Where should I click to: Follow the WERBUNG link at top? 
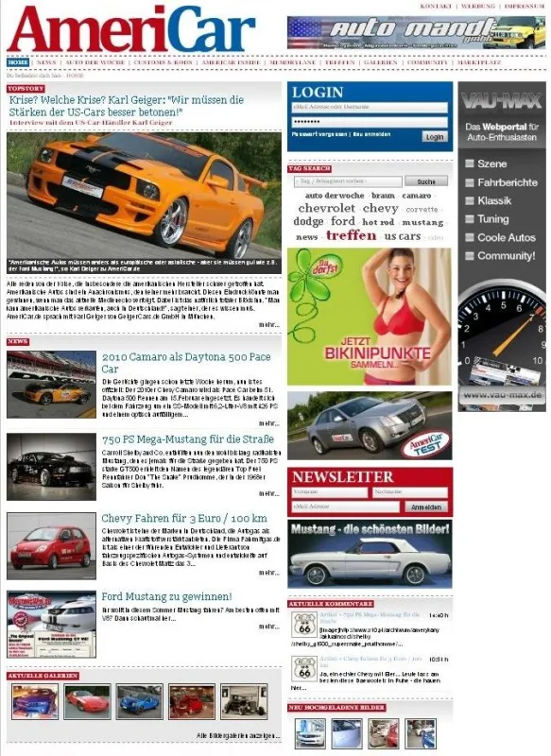point(477,7)
